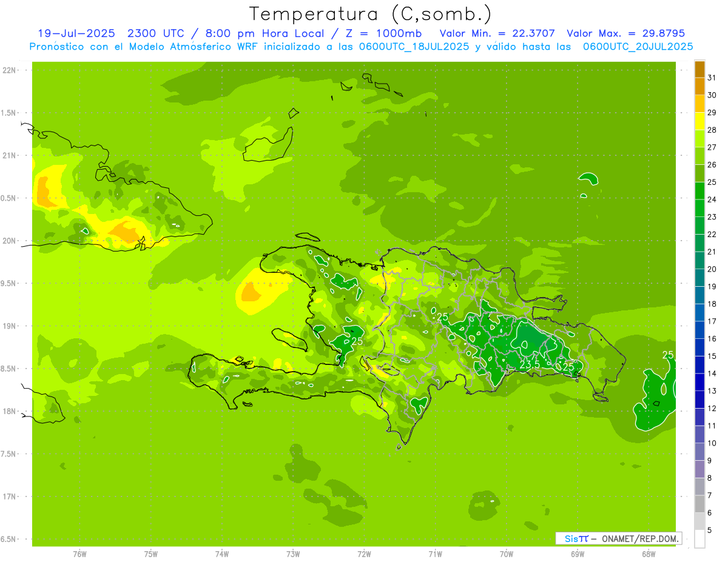Click the '70W' longitude axis label
Image resolution: width=728 pixels, height=562 pixels.
point(507,554)
